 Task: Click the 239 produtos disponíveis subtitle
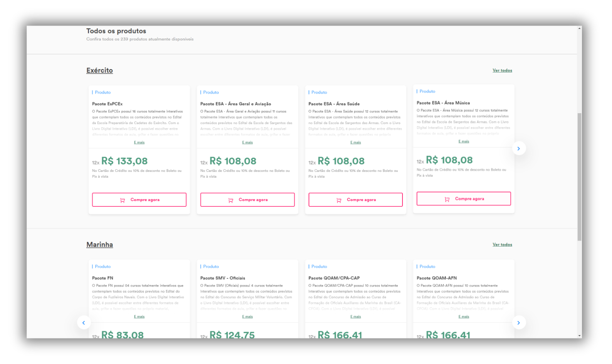[x=140, y=39]
